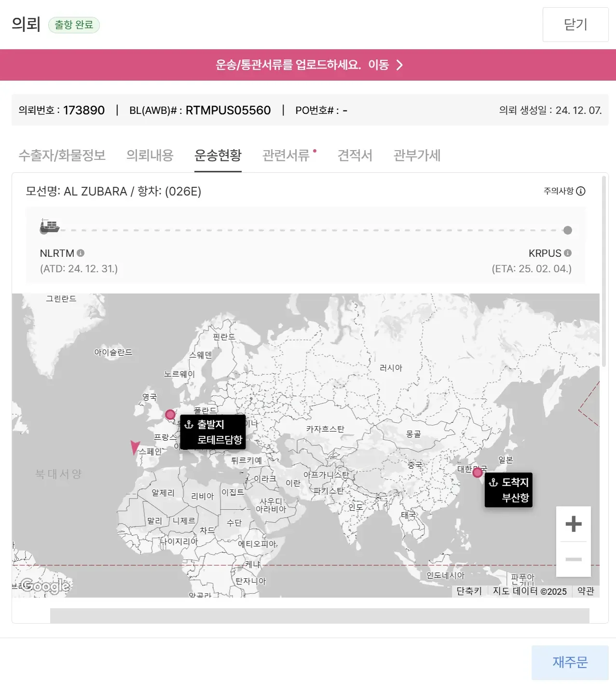Click the NLRTM port info icon
This screenshot has width=616, height=684.
[81, 253]
